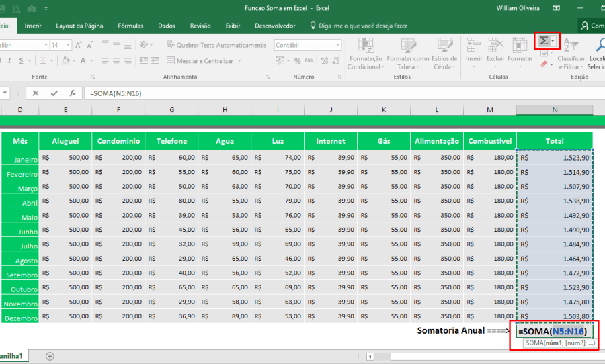Image resolution: width=605 pixels, height=364 pixels.
Task: Switch to the Inserir tab
Action: pos(33,26)
